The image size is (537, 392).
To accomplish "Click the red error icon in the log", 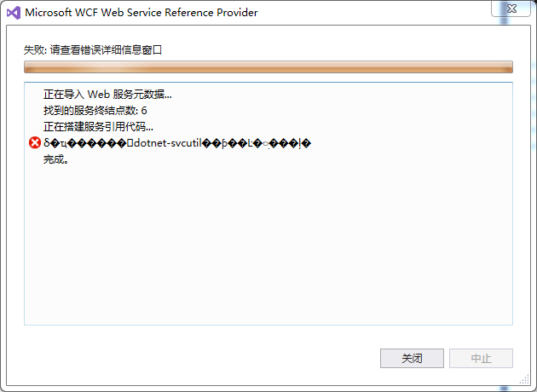I will 35,142.
